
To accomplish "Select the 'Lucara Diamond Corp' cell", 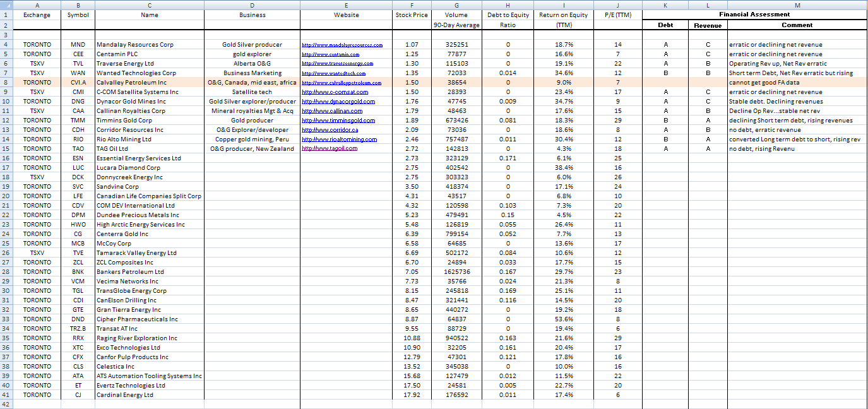I will pyautogui.click(x=150, y=168).
